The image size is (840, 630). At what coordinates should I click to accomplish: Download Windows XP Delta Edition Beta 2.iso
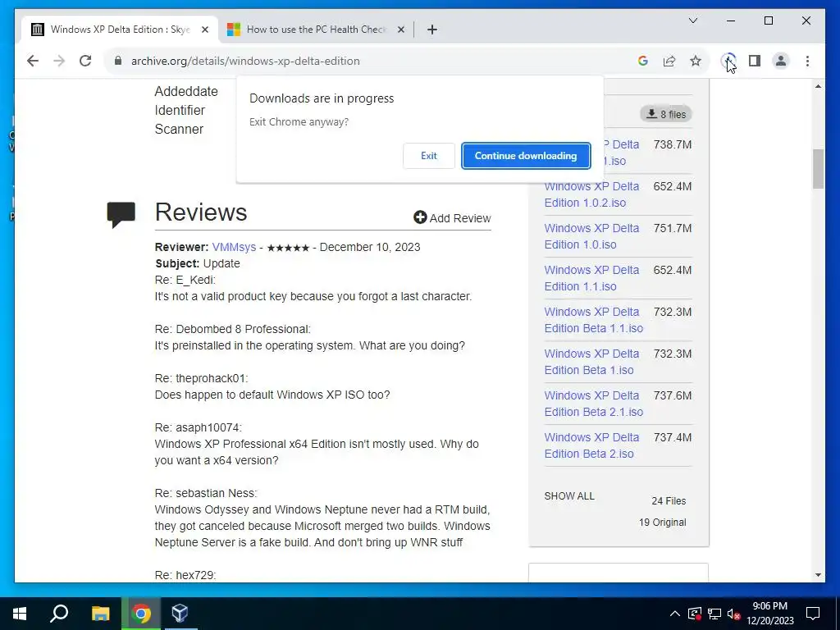click(591, 445)
